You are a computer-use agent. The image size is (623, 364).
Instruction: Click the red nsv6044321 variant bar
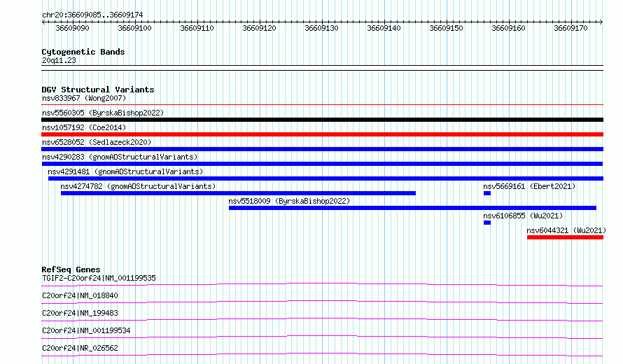tap(566, 237)
